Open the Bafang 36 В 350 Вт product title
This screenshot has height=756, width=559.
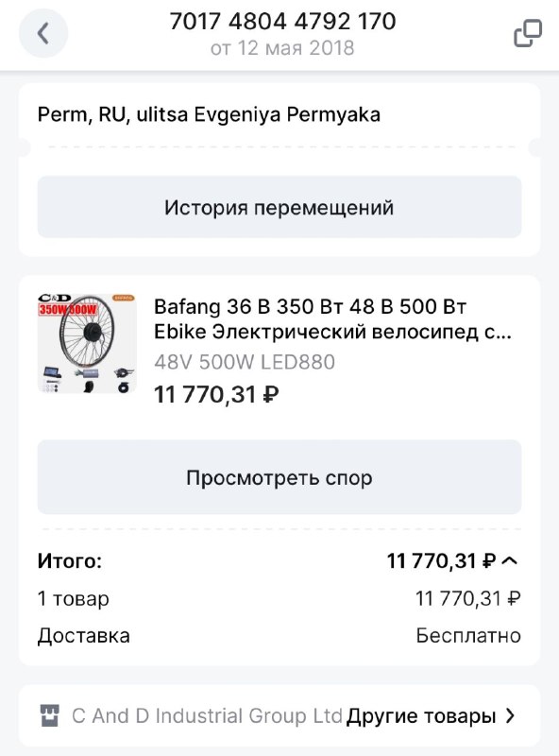click(x=332, y=319)
